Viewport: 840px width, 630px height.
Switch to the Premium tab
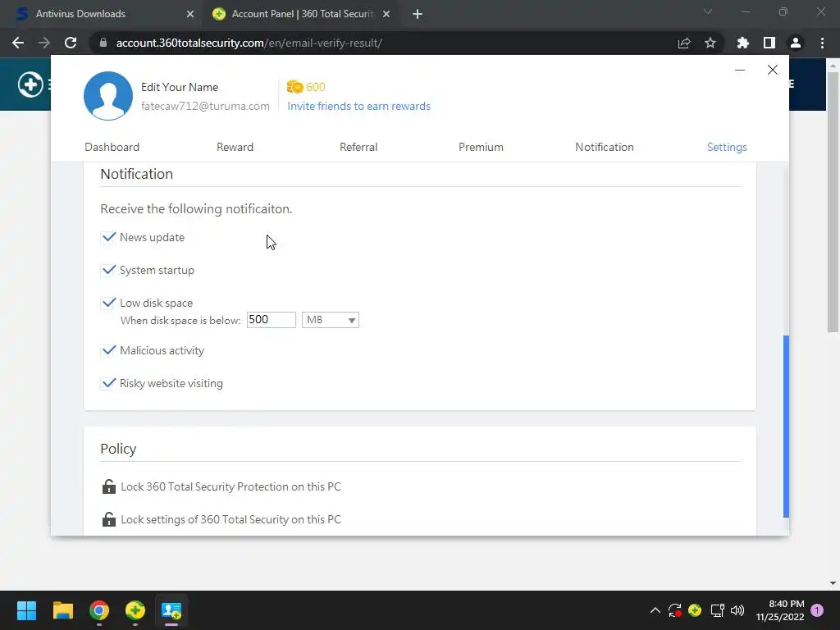[x=481, y=147]
